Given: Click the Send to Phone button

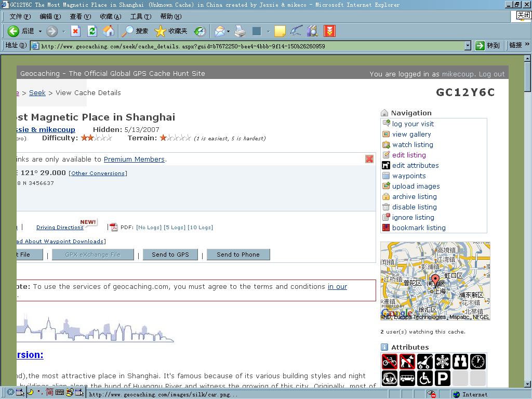Looking at the screenshot, I should 238,255.
